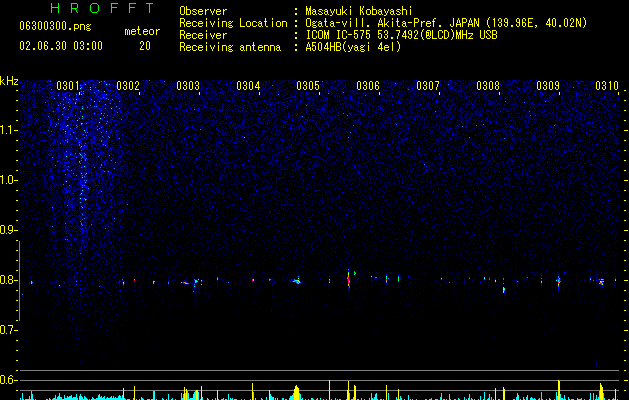Click antenna value A504HB(yagi 4el)

353,47
